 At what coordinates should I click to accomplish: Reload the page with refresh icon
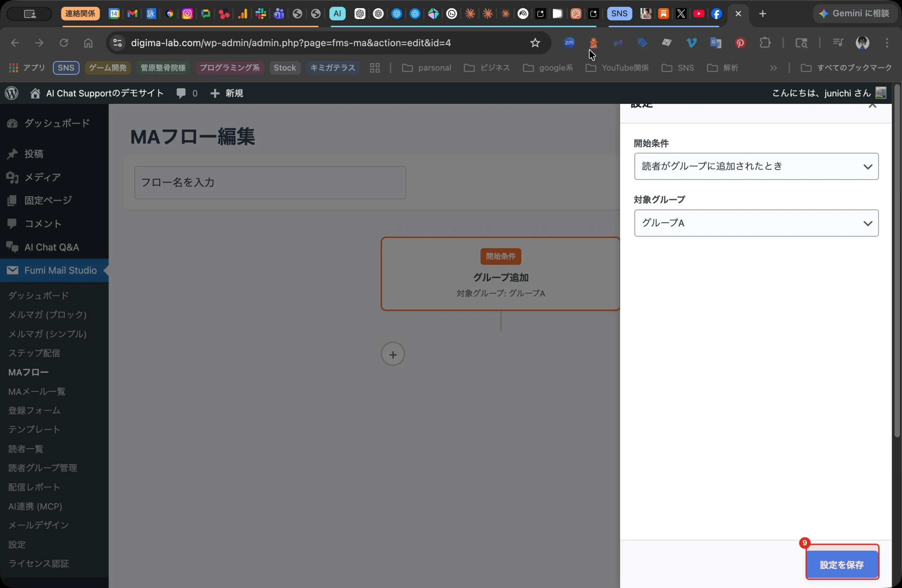click(64, 43)
